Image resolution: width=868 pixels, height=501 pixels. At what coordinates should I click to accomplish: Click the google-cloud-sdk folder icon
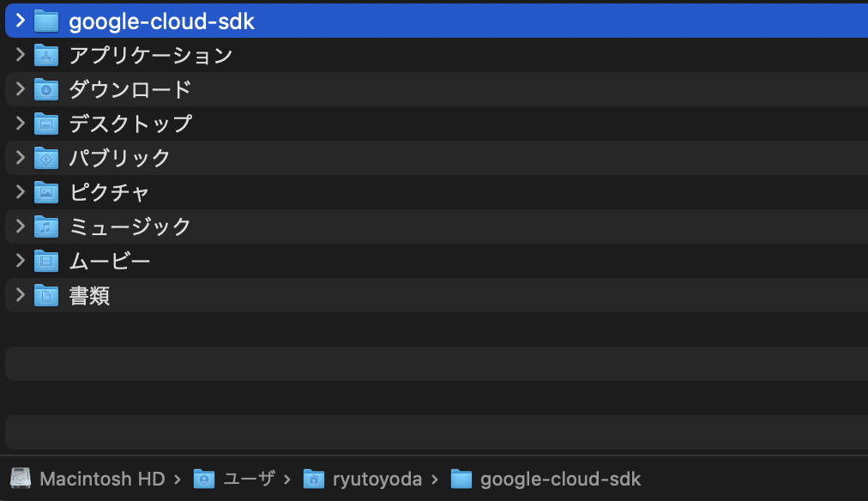point(46,21)
